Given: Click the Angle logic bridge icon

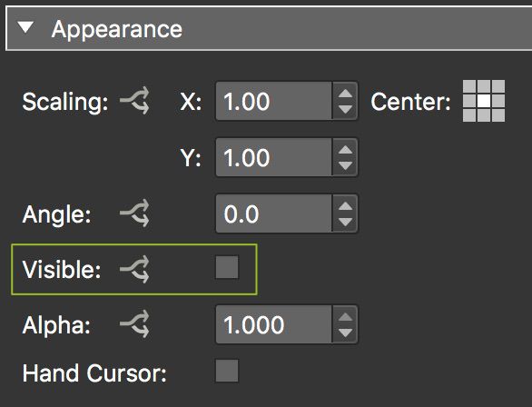Looking at the screenshot, I should [x=134, y=213].
